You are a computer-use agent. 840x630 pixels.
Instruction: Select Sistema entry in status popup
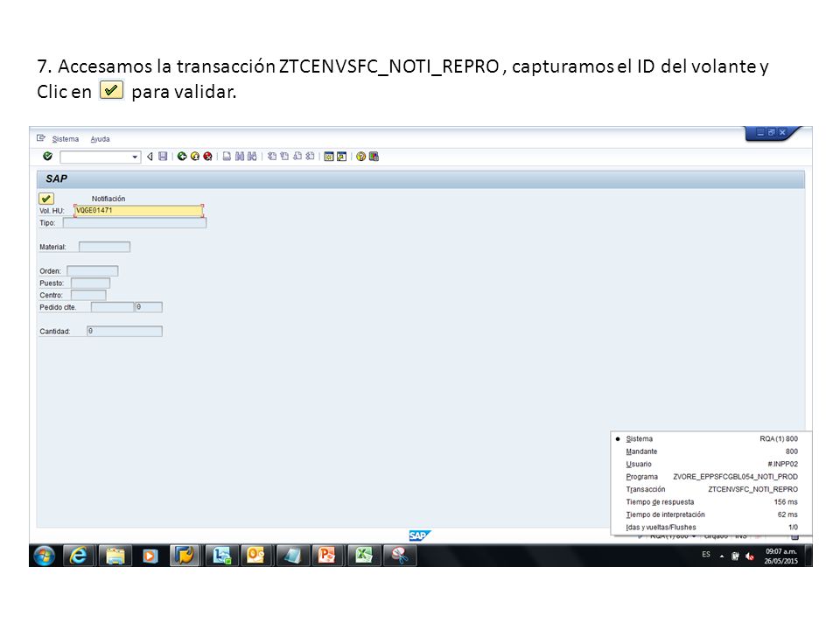710,438
